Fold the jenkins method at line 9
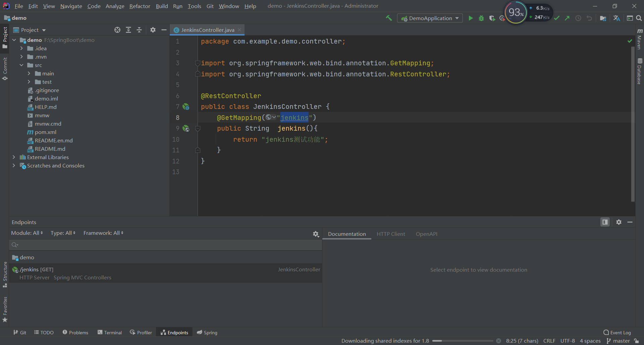The image size is (644, 345). click(198, 129)
